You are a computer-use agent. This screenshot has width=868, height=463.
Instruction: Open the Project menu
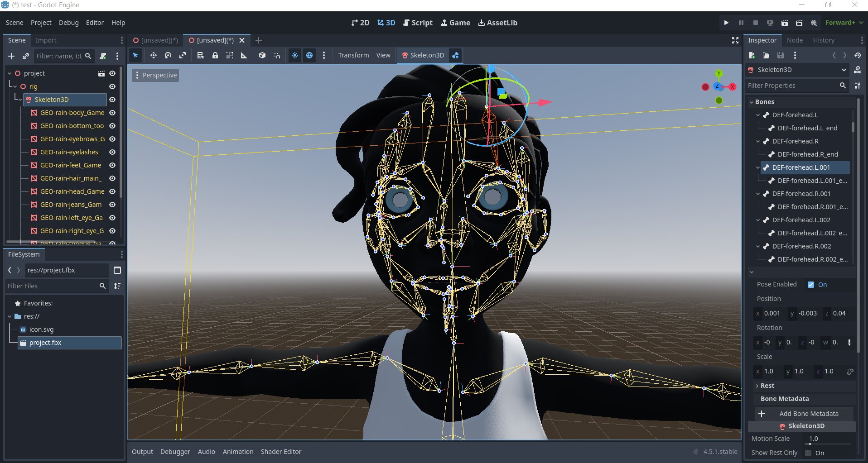[x=41, y=23]
